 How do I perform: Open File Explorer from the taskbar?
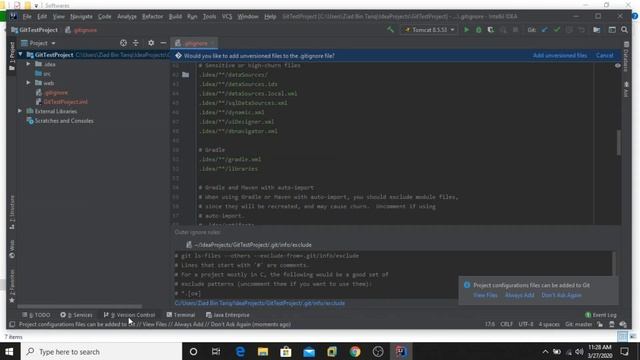click(263, 351)
